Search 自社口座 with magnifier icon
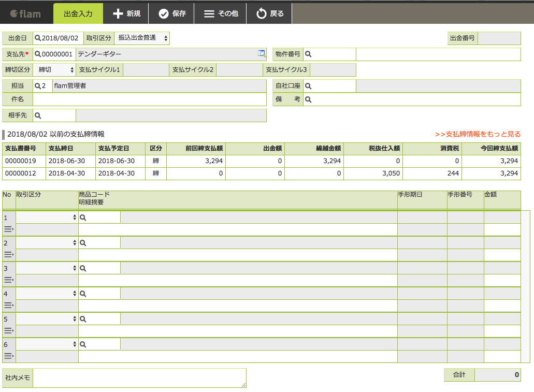The width and height of the screenshot is (534, 392). pyautogui.click(x=308, y=86)
